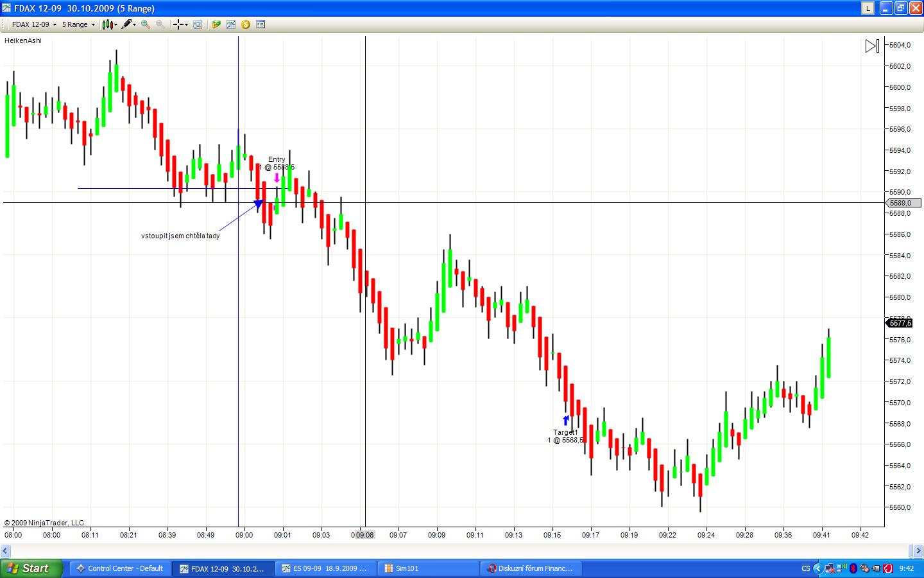Screen dimensions: 924x578
Task: Click the blocked-disc tray icon
Action: pyautogui.click(x=865, y=568)
